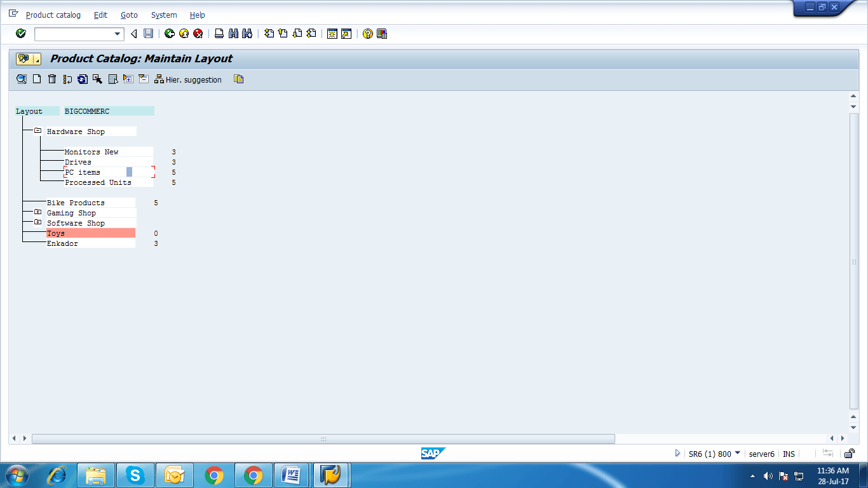Click the Reassign node icon

pyautogui.click(x=67, y=79)
